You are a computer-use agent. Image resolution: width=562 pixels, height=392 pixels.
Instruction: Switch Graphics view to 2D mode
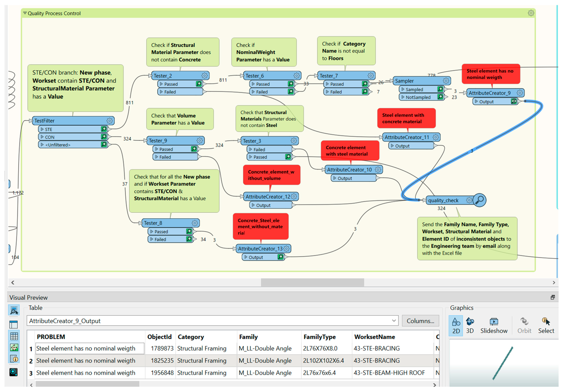click(456, 325)
